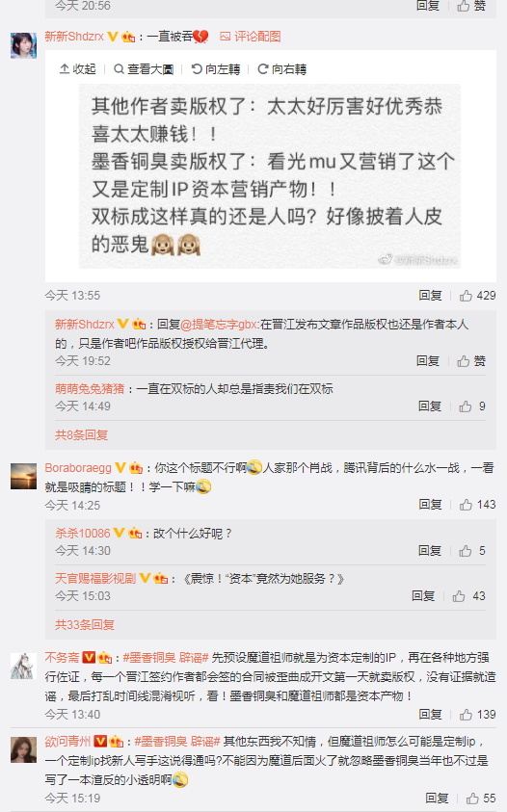This screenshot has width=507, height=812.
Task: Expand 共8条回复 replies
Action: [81, 435]
